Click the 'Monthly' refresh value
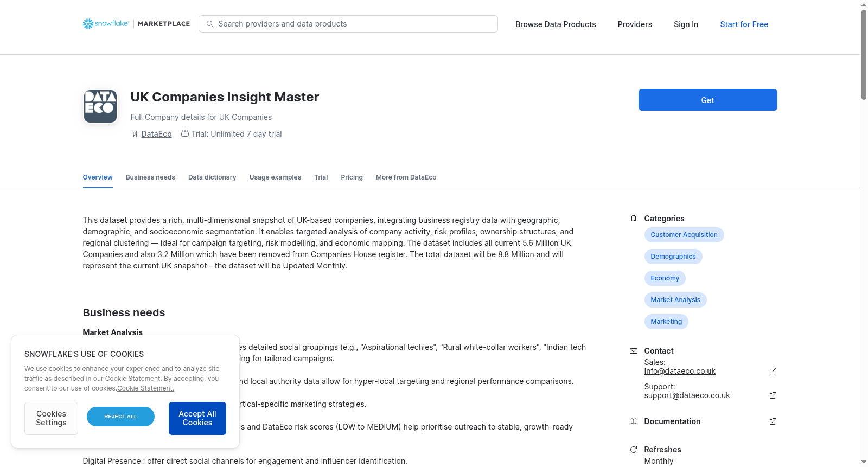Screen dimensions: 868x467 click(659, 461)
